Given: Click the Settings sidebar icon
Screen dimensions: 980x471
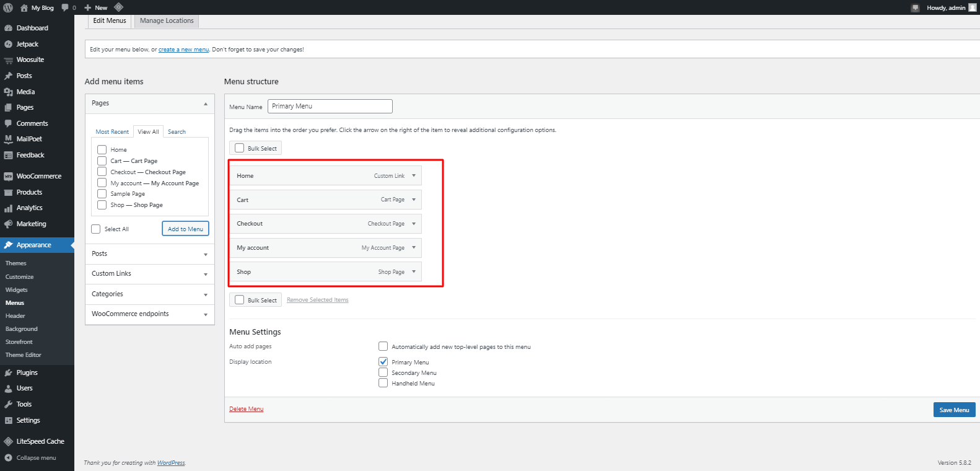Looking at the screenshot, I should pos(8,420).
